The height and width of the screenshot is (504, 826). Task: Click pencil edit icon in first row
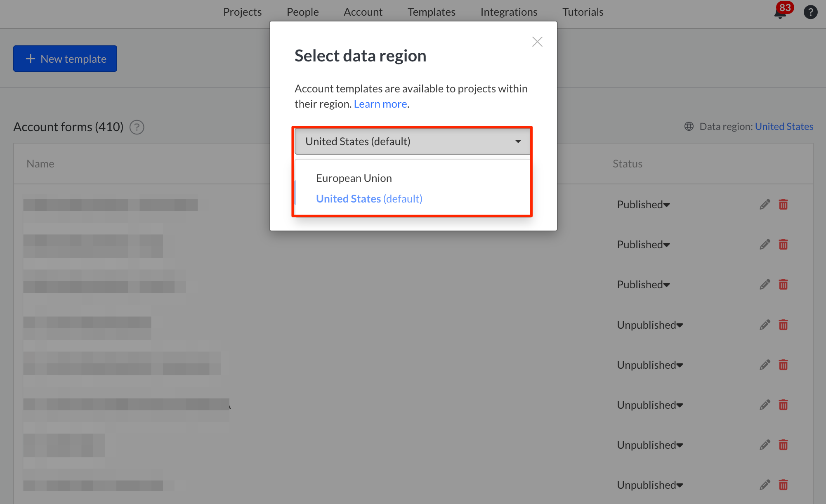[765, 205]
